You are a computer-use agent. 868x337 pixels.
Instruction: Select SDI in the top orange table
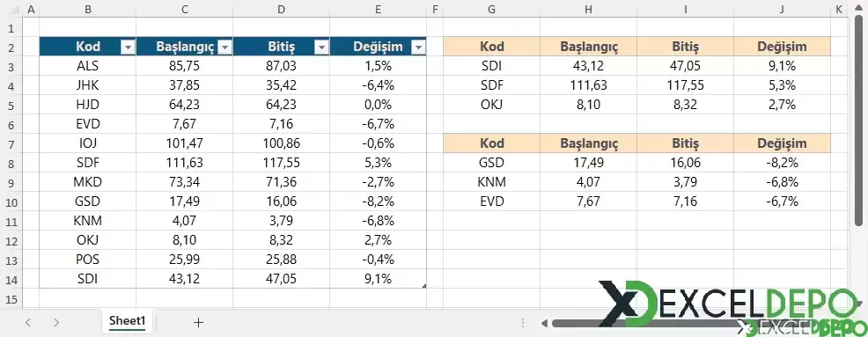(x=491, y=66)
